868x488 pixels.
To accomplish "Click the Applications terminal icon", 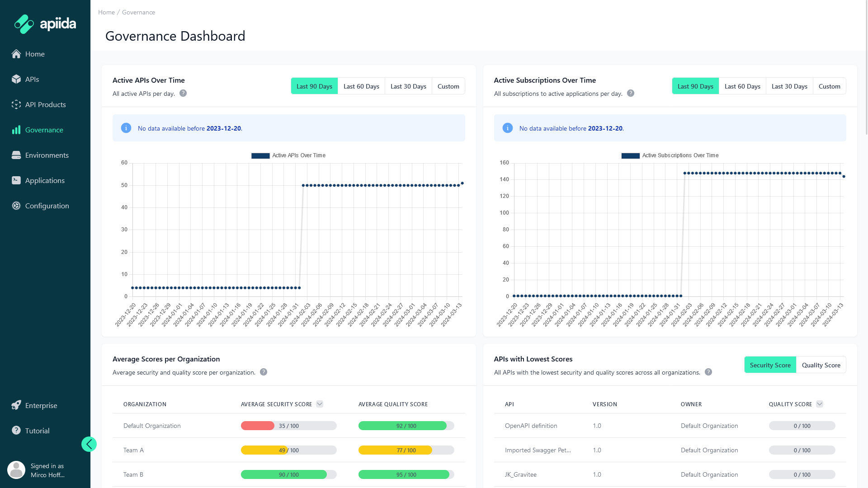I will point(16,180).
